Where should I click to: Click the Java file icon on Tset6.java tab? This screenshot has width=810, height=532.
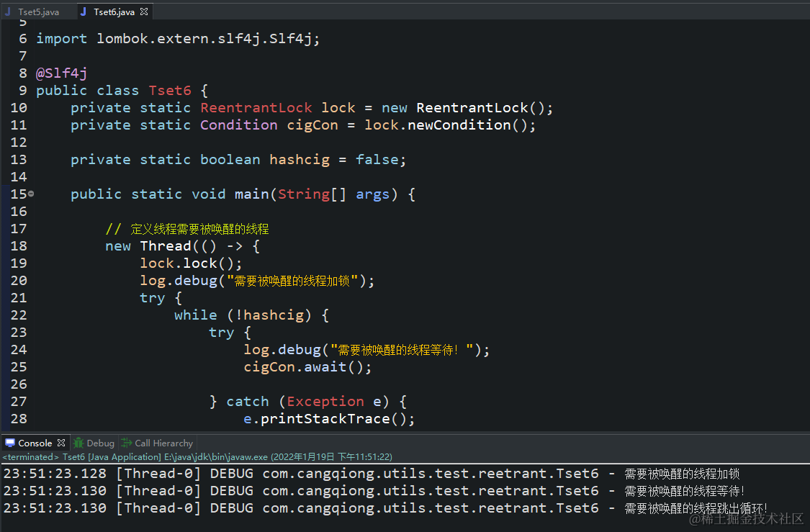pos(84,12)
